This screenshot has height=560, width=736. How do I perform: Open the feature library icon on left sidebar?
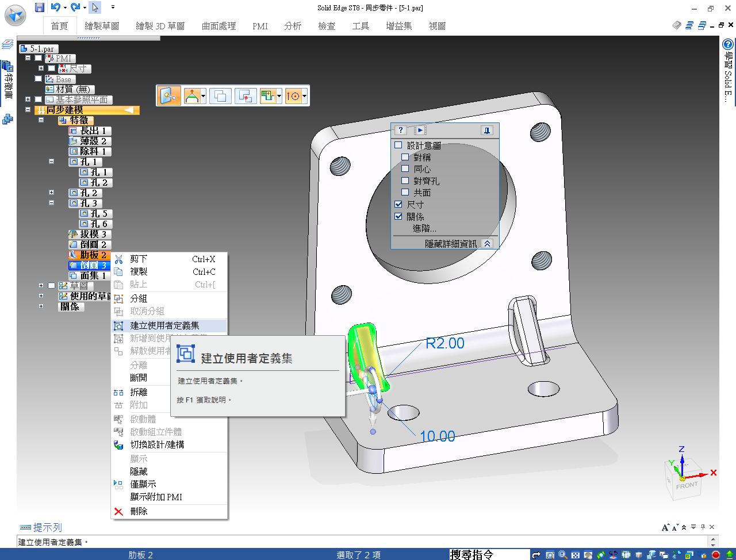coord(7,66)
